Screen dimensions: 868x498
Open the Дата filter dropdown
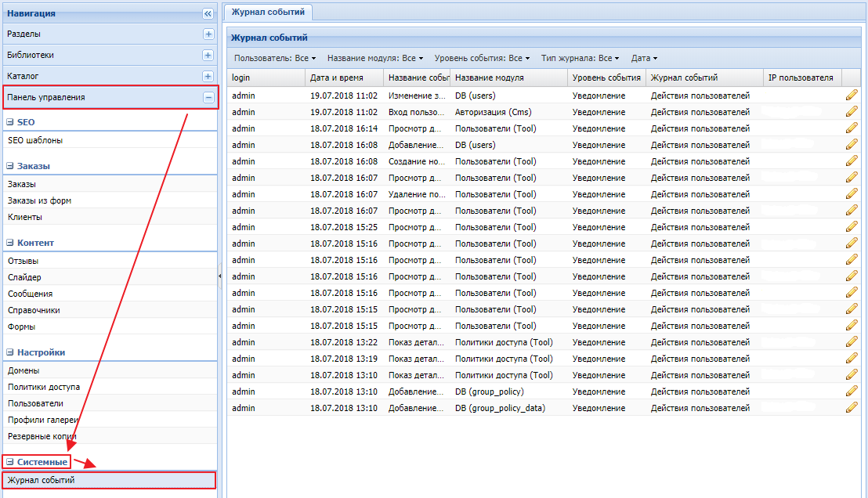click(644, 58)
